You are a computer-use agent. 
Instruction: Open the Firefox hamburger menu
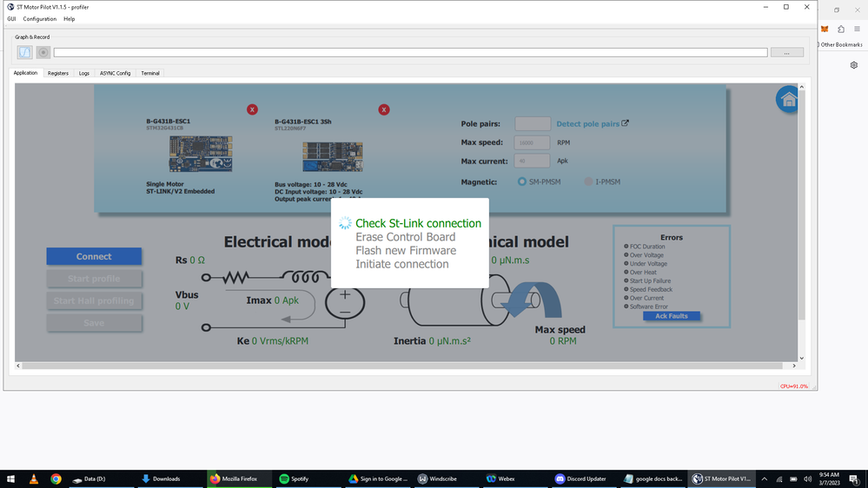click(x=857, y=30)
